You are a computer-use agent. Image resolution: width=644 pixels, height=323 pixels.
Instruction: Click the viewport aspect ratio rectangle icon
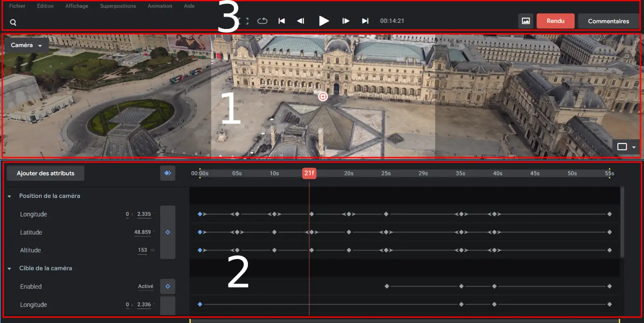pyautogui.click(x=622, y=147)
